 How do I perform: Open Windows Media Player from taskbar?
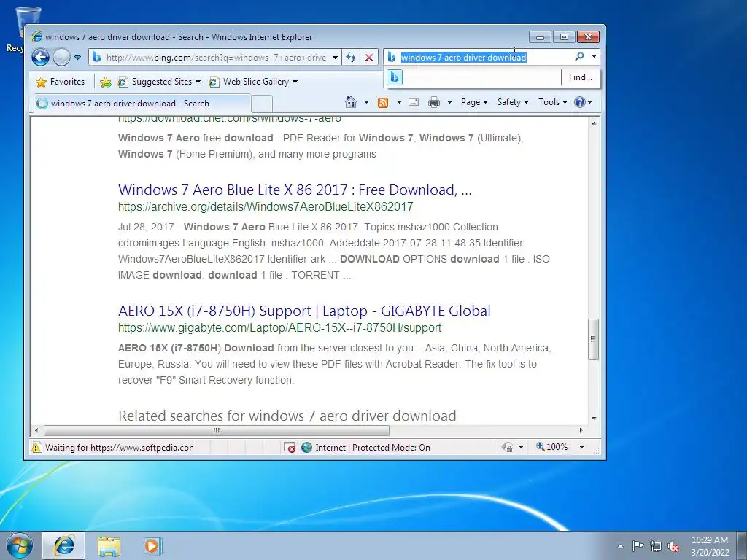point(153,546)
